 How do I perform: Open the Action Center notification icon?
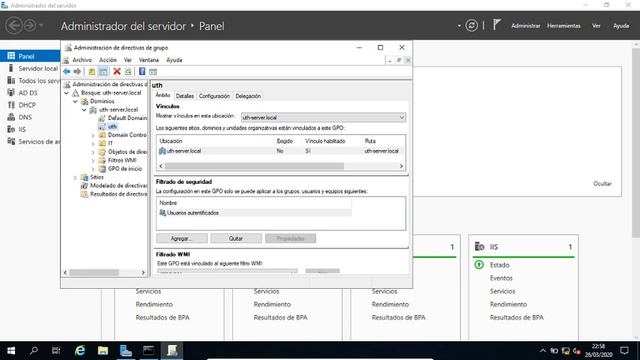tap(624, 351)
